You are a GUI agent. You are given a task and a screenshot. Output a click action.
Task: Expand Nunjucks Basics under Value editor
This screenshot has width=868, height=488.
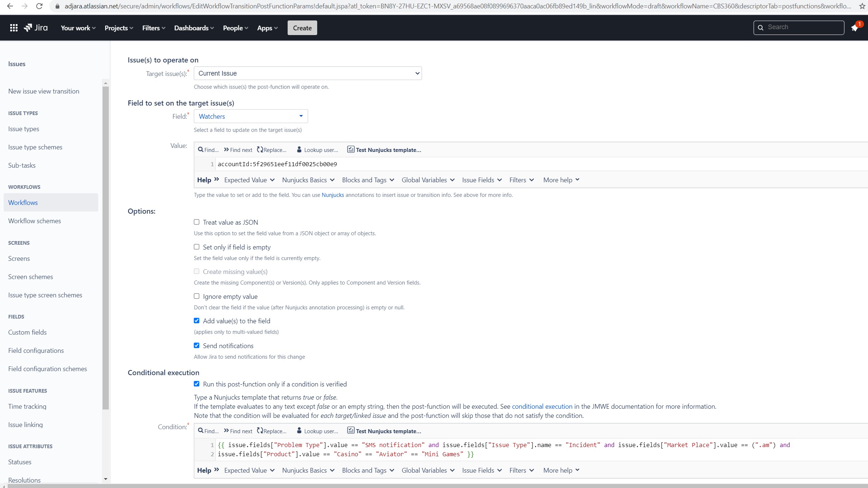pyautogui.click(x=308, y=180)
